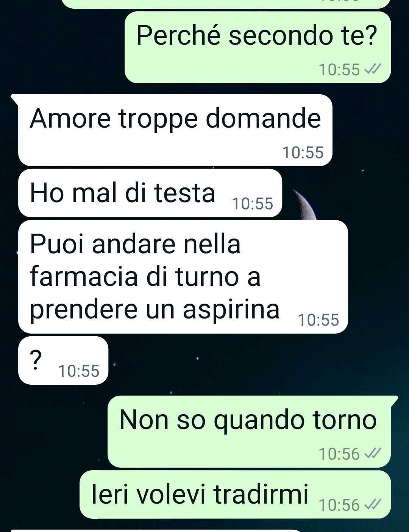Tap the 10:55 timestamp beside 'Ho mal di testa'

[253, 204]
